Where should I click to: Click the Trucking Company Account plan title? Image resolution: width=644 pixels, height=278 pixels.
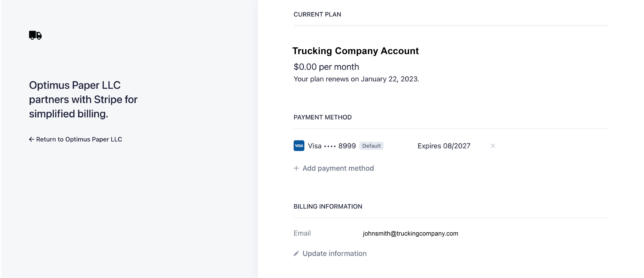[x=356, y=51]
